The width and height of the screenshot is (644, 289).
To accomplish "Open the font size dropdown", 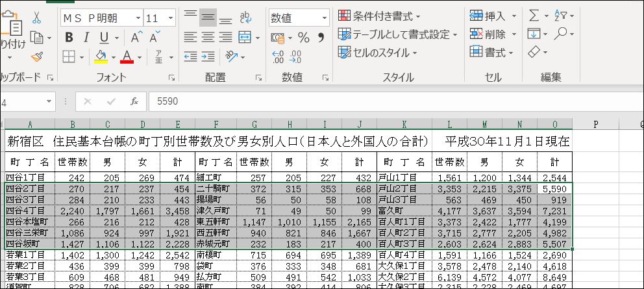I will coord(171,18).
